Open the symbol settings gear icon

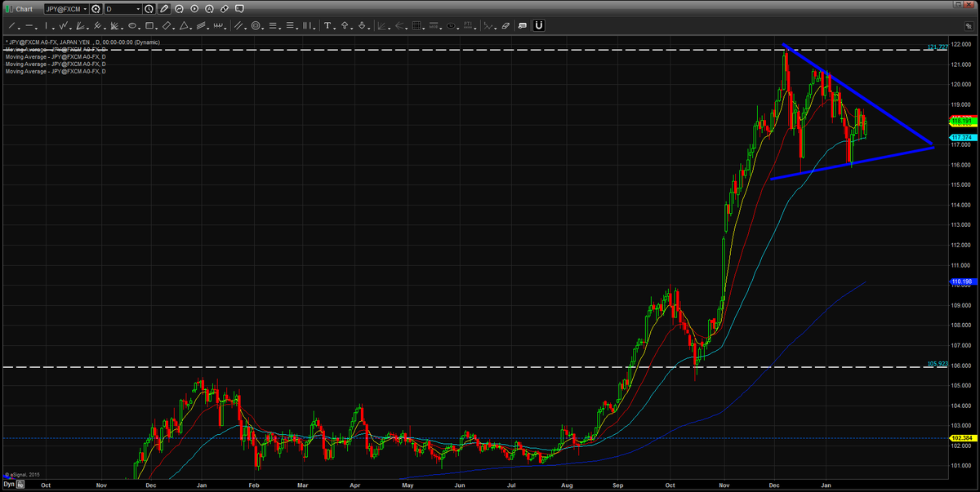coord(96,9)
